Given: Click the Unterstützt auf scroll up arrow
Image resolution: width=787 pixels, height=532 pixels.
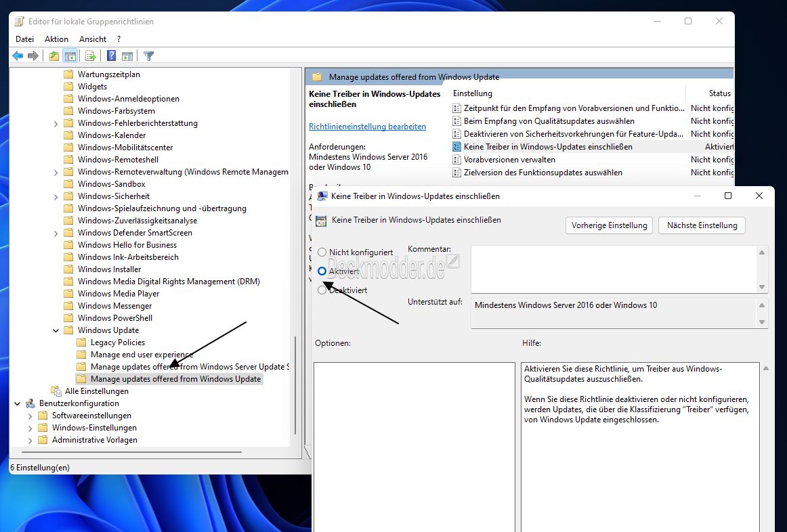Looking at the screenshot, I should [762, 305].
